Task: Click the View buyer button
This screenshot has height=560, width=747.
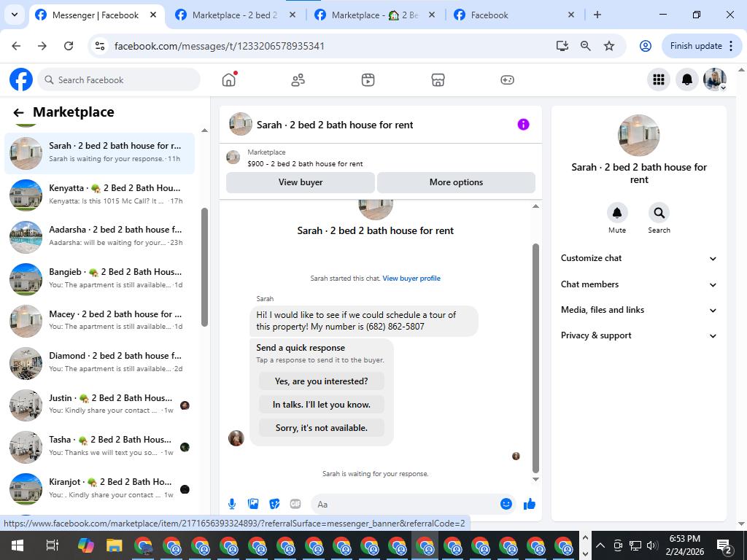Action: [x=301, y=182]
